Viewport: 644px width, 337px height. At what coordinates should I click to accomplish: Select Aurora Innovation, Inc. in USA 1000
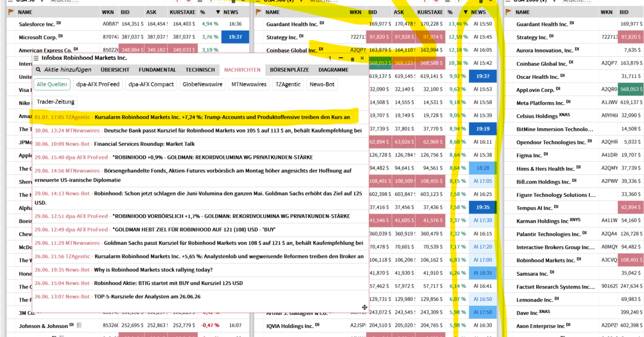click(x=545, y=50)
